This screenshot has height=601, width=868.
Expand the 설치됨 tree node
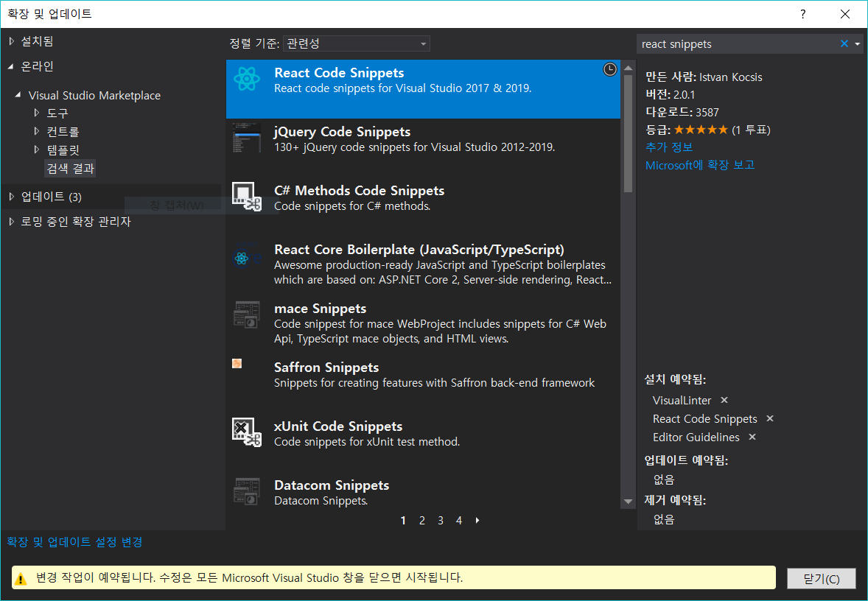(x=12, y=41)
